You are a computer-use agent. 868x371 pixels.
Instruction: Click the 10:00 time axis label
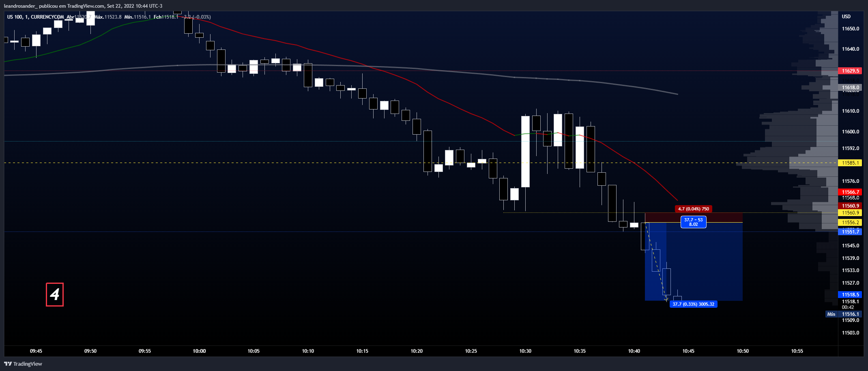(x=199, y=351)
